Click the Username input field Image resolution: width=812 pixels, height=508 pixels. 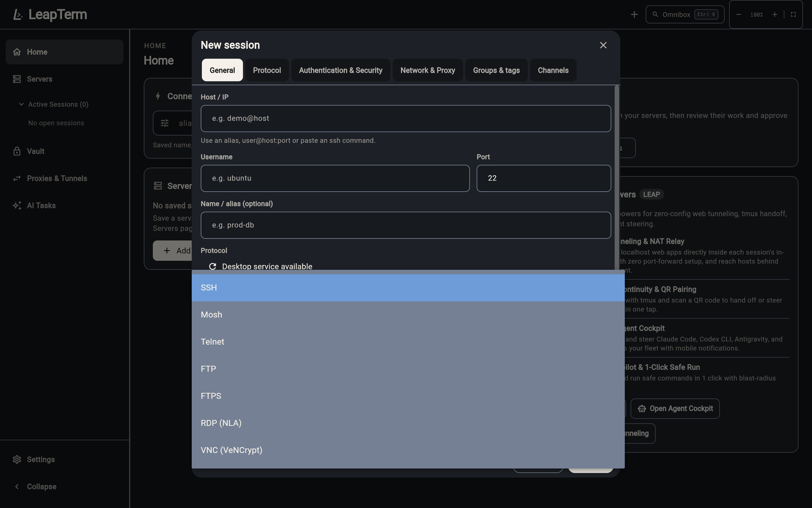[x=335, y=178]
